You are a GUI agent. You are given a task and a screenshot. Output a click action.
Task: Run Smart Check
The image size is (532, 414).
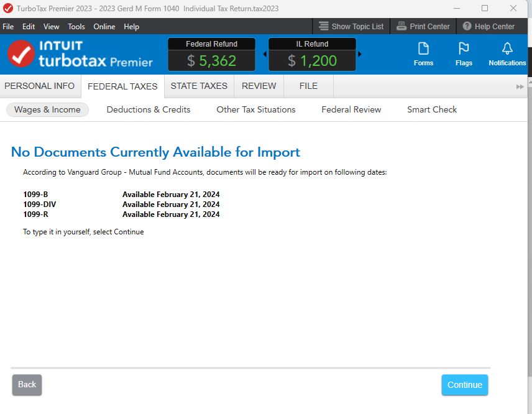[x=431, y=109]
